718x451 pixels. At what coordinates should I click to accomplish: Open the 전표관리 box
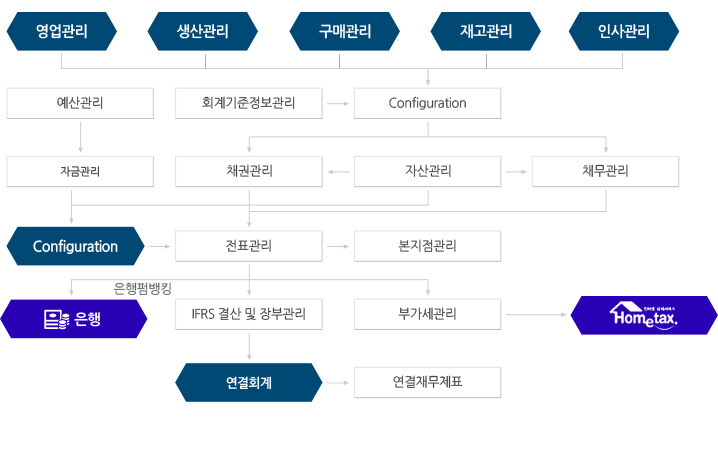coord(249,246)
